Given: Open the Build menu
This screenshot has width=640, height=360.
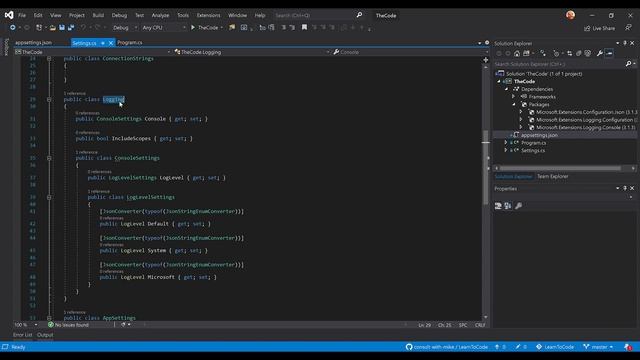Looking at the screenshot, I should [x=98, y=15].
